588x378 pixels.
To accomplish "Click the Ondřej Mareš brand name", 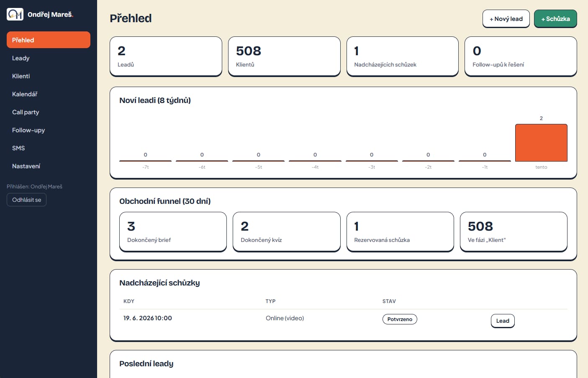I will (50, 14).
